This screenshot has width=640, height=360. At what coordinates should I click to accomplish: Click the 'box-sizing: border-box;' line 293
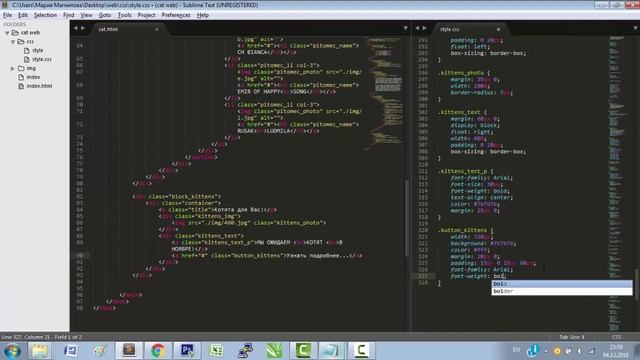(x=488, y=53)
